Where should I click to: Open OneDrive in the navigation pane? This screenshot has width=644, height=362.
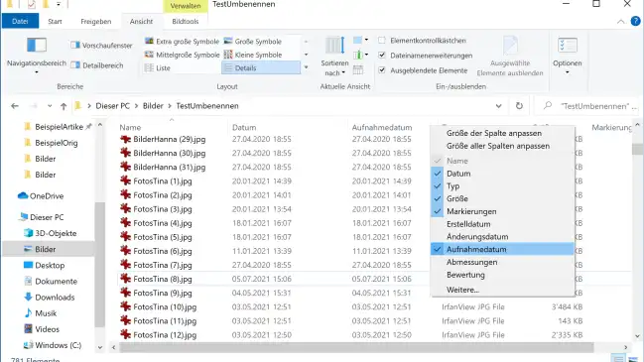[x=41, y=195]
